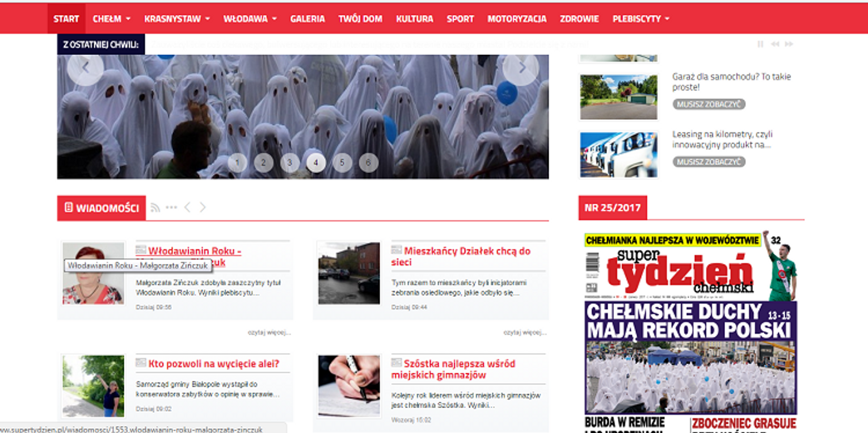The image size is (868, 433).
Task: Click 'Musisz zobaczyć' under the garage article
Action: click(x=709, y=104)
